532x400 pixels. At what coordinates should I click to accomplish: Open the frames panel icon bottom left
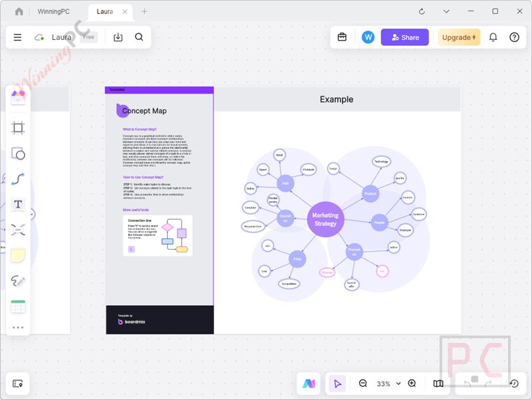click(18, 384)
